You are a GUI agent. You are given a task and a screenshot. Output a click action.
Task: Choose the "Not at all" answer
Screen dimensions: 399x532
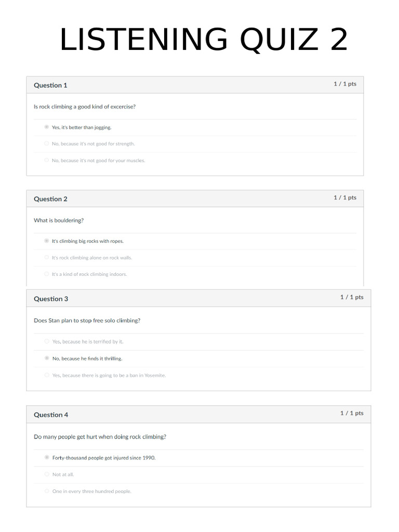(47, 474)
